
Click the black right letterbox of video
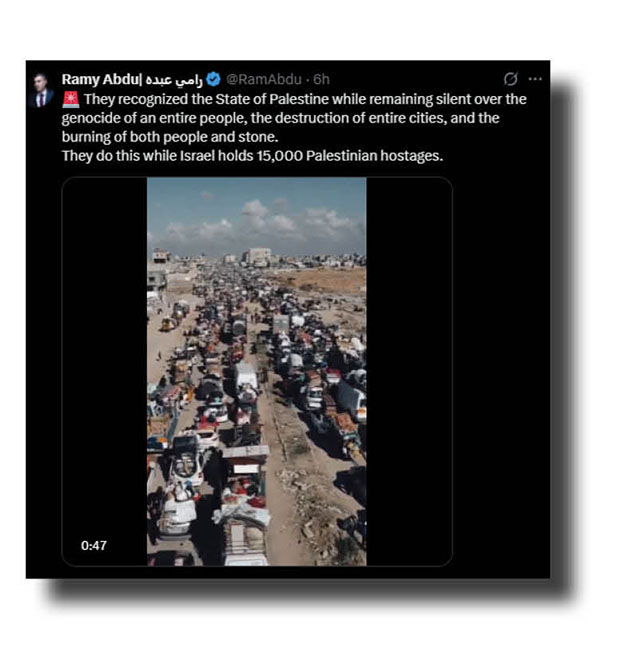point(409,371)
